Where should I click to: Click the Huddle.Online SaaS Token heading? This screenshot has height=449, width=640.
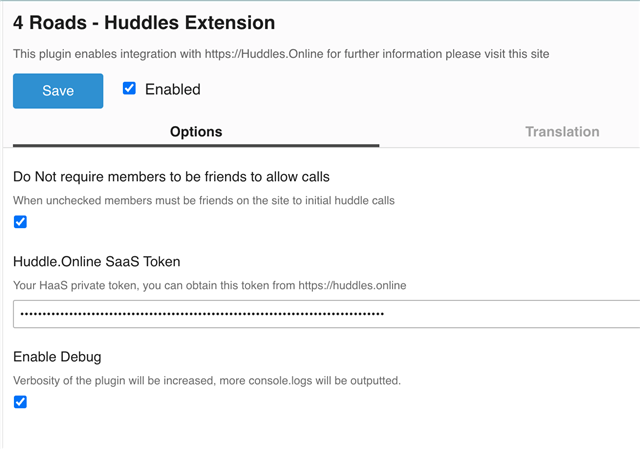97,262
